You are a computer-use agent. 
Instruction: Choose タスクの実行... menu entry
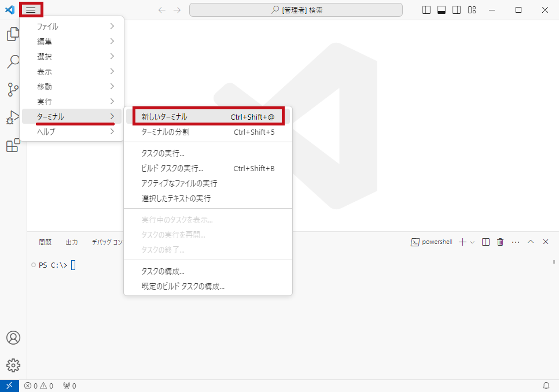[x=208, y=153]
